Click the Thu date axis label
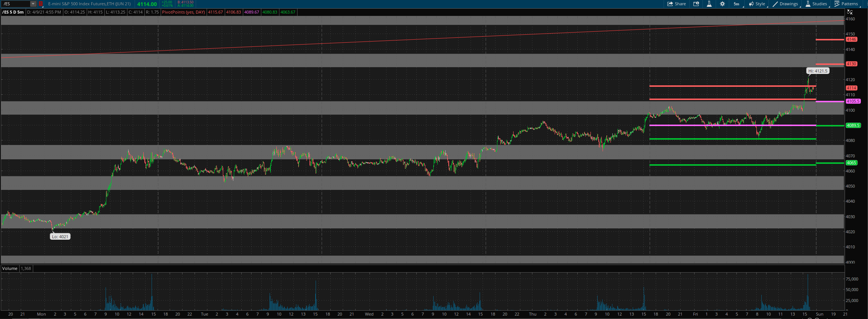 tap(532, 314)
